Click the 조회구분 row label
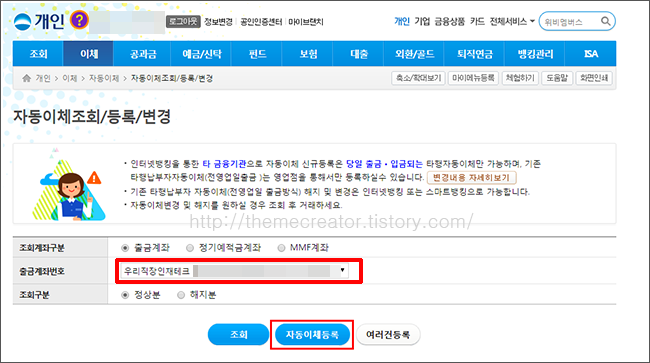 (34, 295)
